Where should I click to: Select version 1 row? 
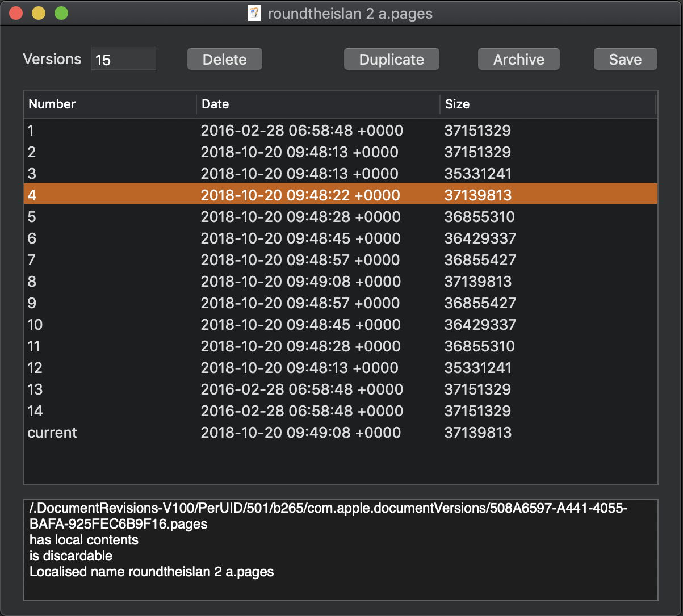340,131
